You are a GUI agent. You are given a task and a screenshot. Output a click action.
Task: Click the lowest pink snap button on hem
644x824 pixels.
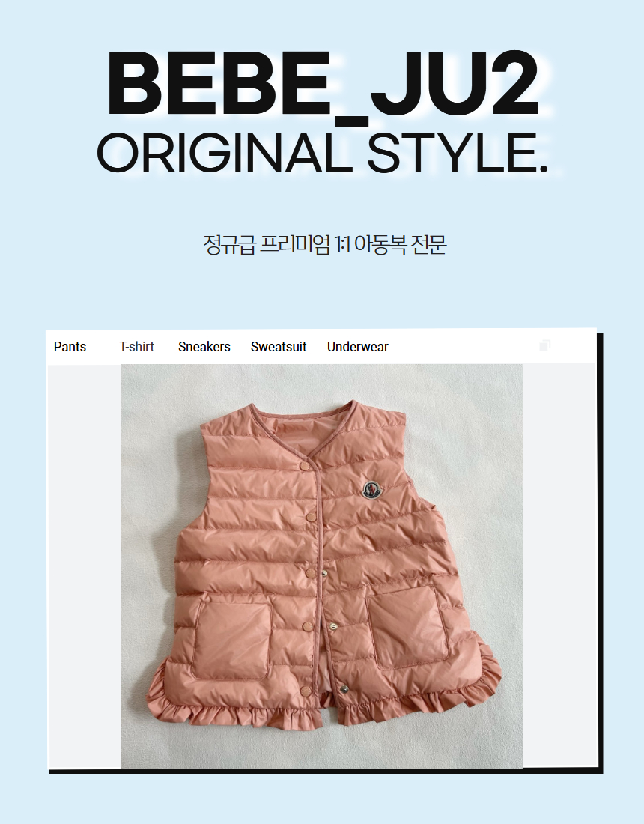(306, 691)
